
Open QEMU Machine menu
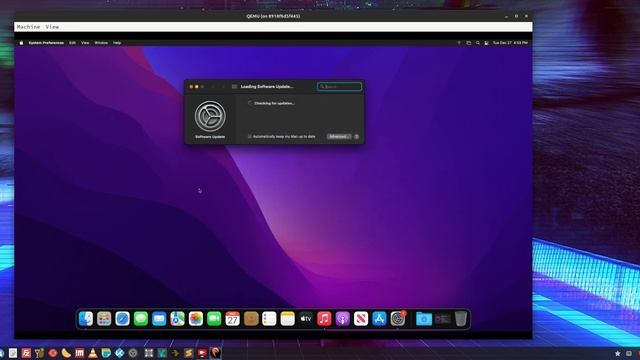[29, 27]
